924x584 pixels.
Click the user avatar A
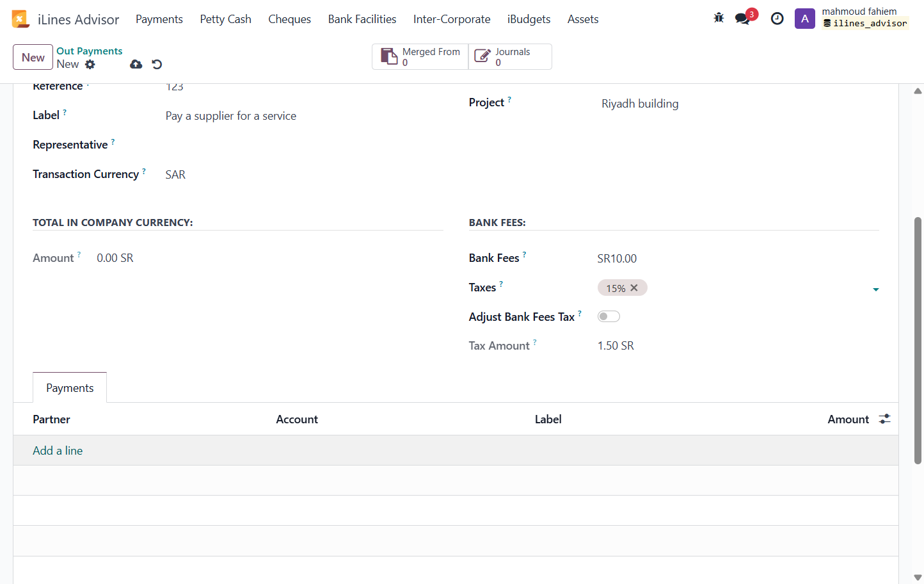click(804, 19)
